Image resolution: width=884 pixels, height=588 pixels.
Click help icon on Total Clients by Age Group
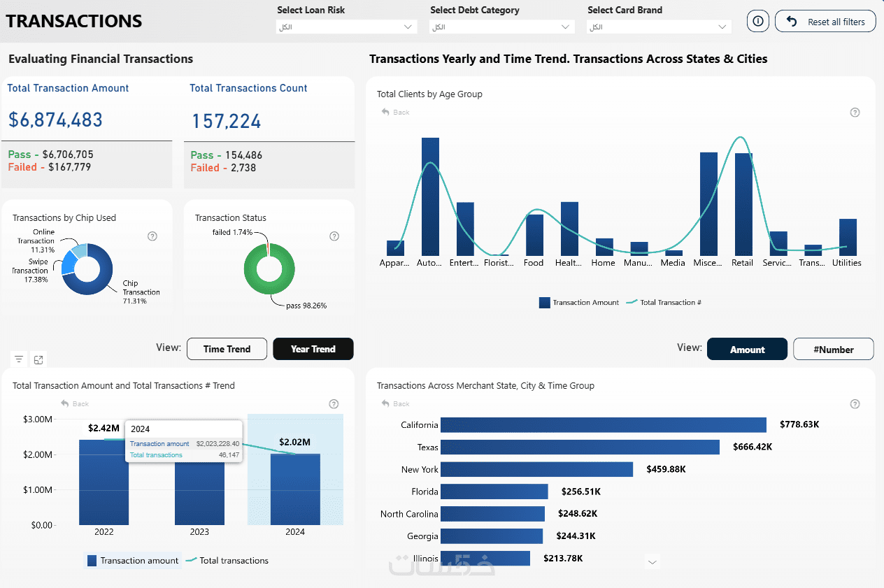[x=855, y=113]
